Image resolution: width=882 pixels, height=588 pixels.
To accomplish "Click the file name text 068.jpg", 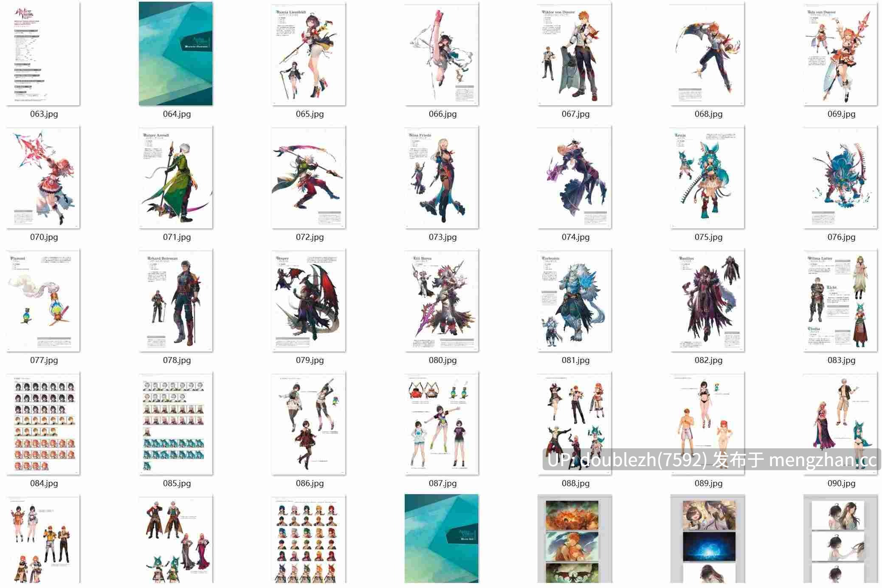I will pos(708,114).
